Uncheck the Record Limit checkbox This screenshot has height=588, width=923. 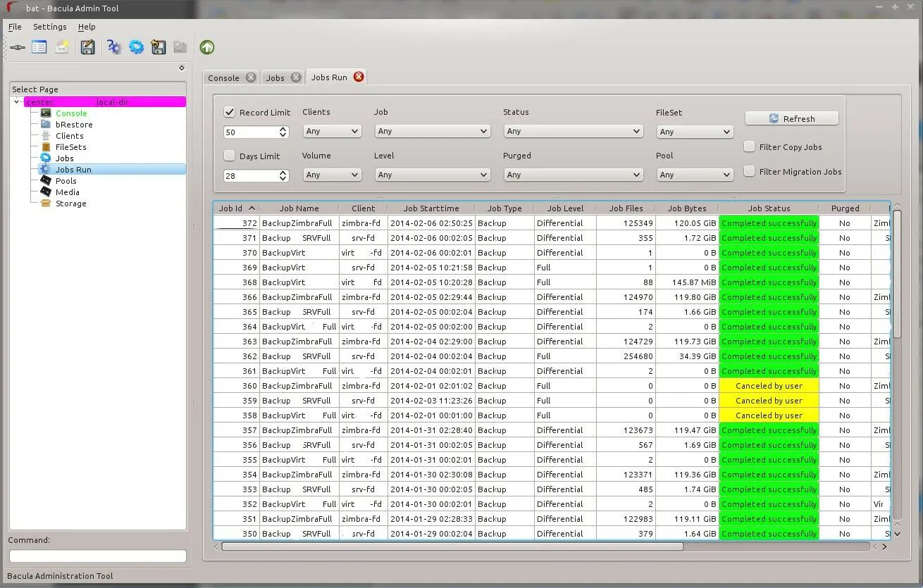pyautogui.click(x=230, y=112)
